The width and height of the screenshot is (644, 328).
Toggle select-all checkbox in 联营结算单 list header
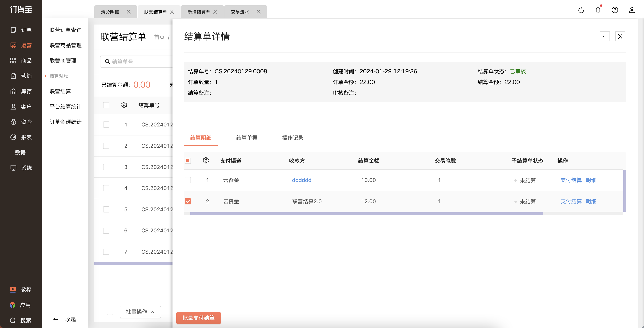[106, 105]
